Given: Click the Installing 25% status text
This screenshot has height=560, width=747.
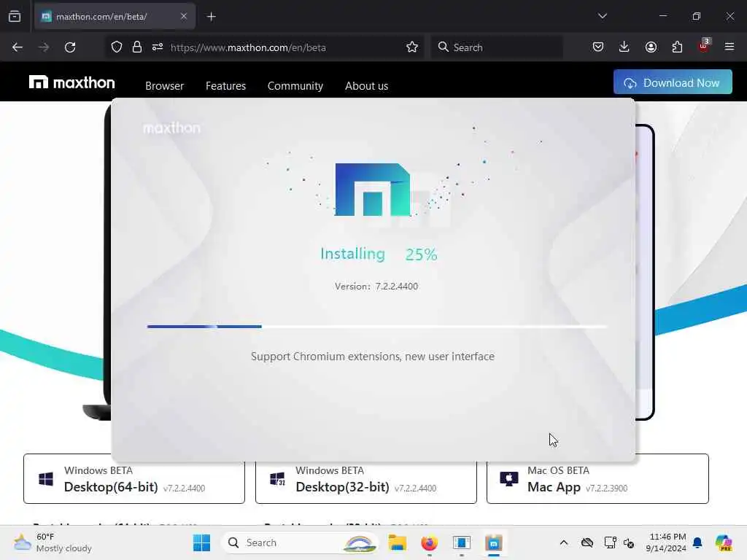Looking at the screenshot, I should (x=379, y=254).
